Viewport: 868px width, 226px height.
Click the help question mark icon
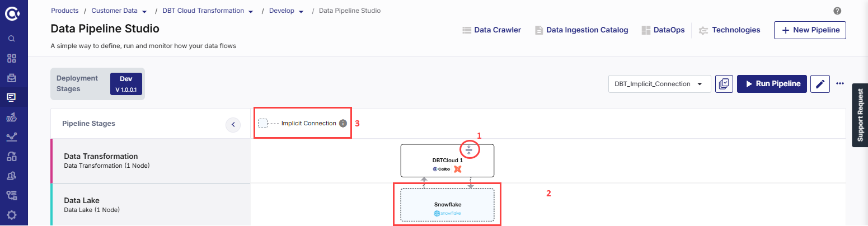click(837, 11)
